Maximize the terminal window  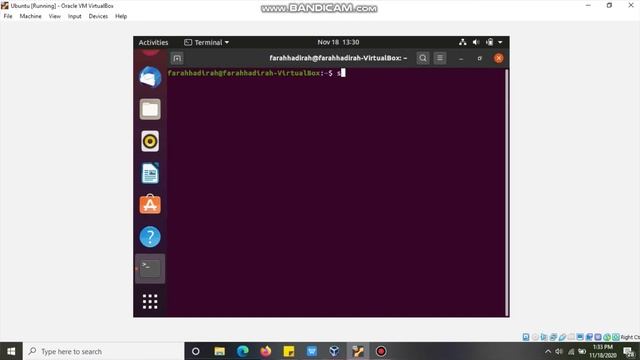pyautogui.click(x=480, y=58)
